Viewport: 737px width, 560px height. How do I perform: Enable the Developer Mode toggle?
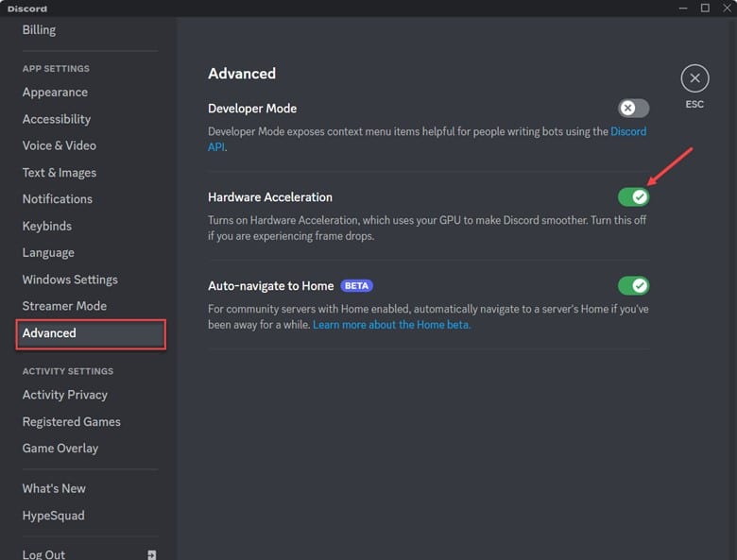[633, 108]
